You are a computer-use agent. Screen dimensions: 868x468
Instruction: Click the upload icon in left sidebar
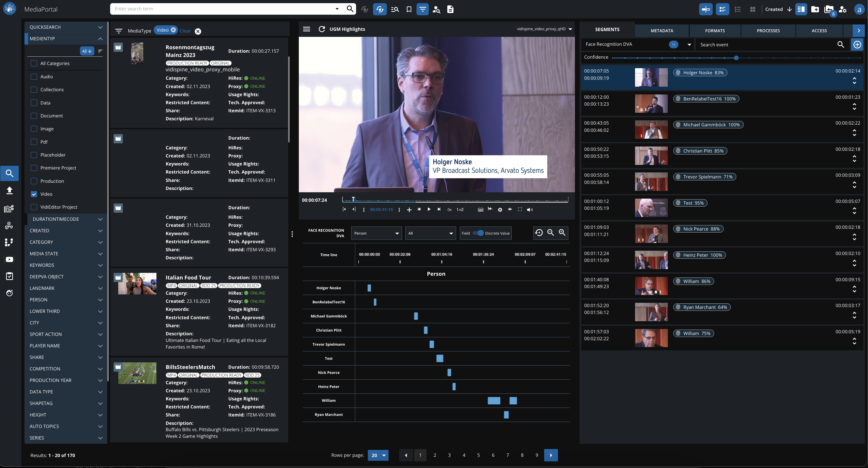pos(9,191)
